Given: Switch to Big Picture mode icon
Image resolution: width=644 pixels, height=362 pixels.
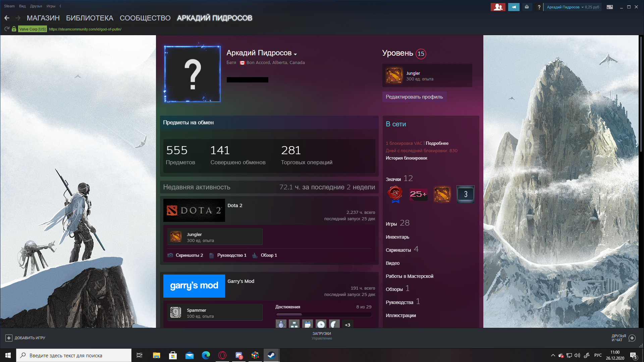Looking at the screenshot, I should pos(610,7).
